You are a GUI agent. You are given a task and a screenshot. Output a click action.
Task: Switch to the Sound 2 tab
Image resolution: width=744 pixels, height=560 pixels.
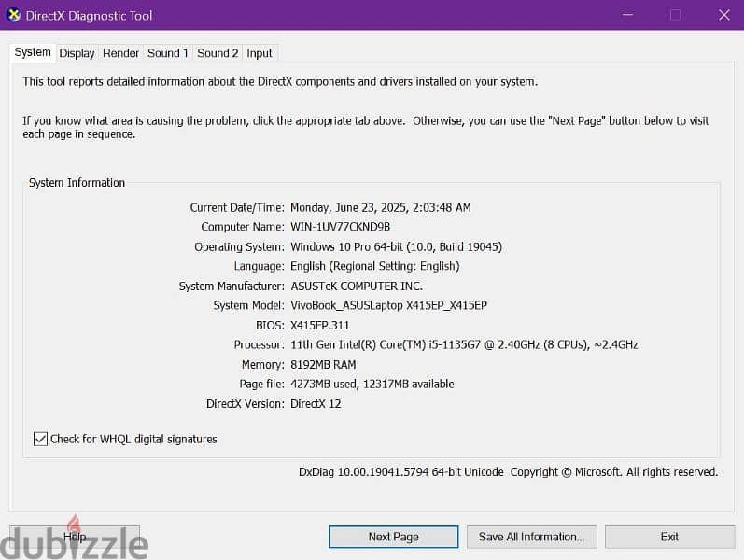tap(218, 53)
